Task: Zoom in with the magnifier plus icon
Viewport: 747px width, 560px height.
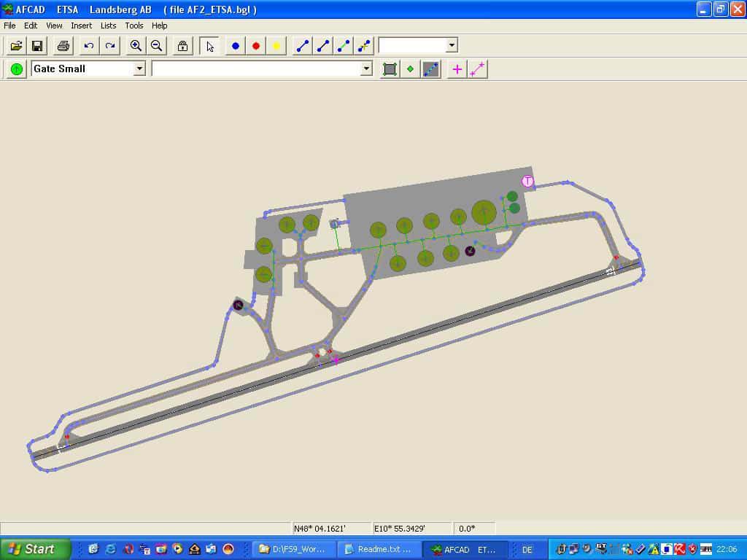Action: [x=136, y=46]
